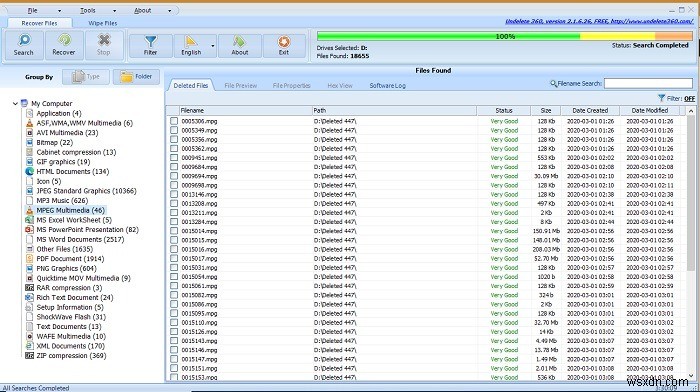Image resolution: width=700 pixels, height=392 pixels.
Task: Switch to the Recover Files tab
Action: 39,23
